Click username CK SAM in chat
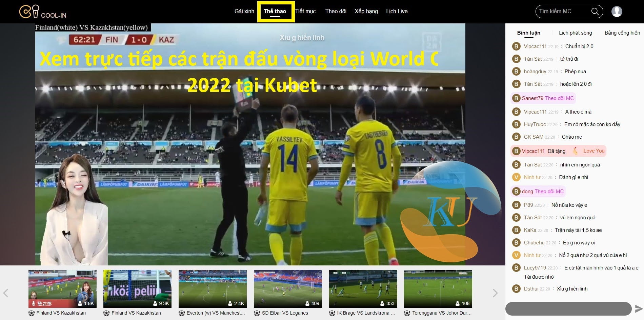Image resolution: width=644 pixels, height=320 pixels. pos(534,137)
